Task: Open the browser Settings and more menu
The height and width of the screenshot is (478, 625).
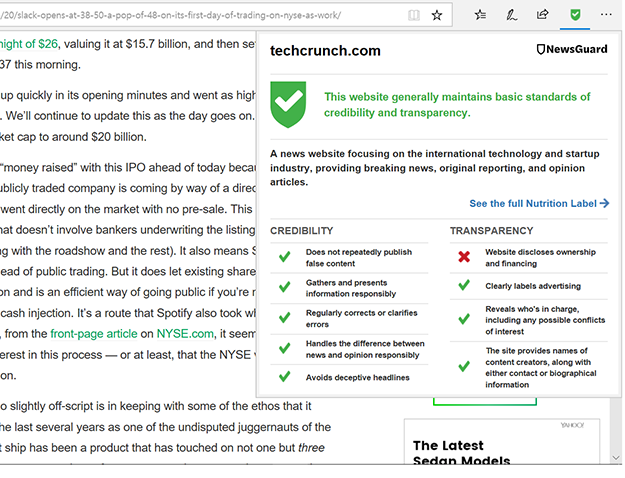Action: [606, 15]
